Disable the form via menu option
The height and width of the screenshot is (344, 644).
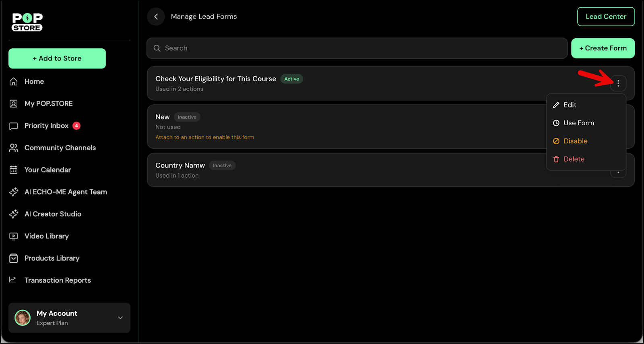[x=575, y=141]
